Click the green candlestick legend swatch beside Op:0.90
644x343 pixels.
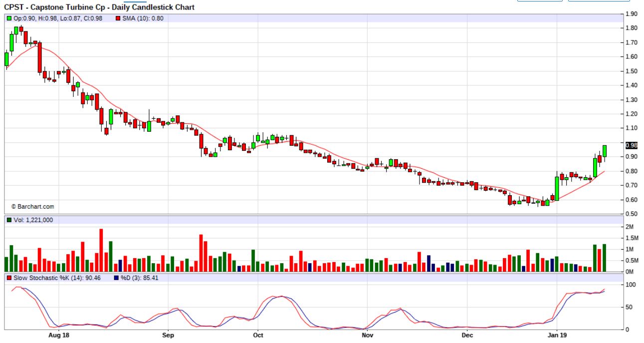coord(9,18)
